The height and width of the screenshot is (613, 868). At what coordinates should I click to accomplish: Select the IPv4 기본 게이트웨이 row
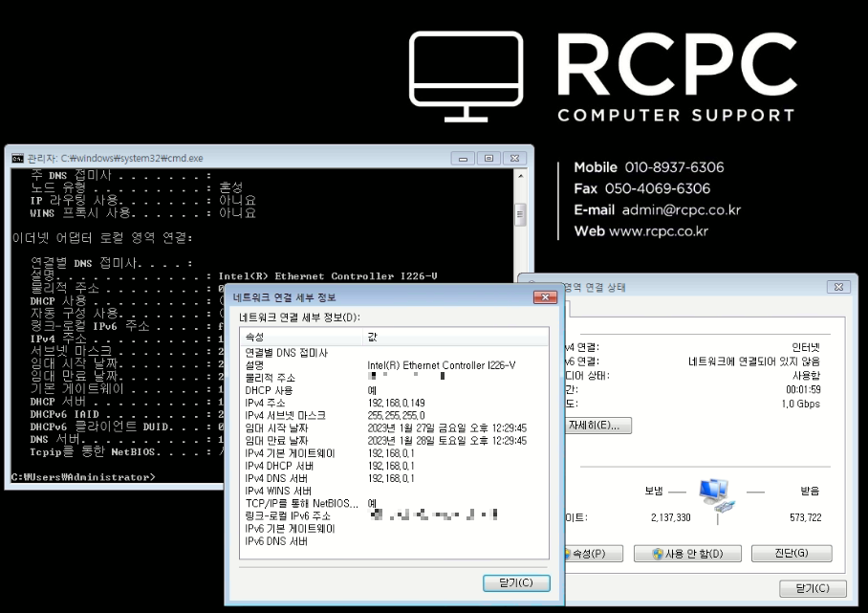click(x=394, y=453)
